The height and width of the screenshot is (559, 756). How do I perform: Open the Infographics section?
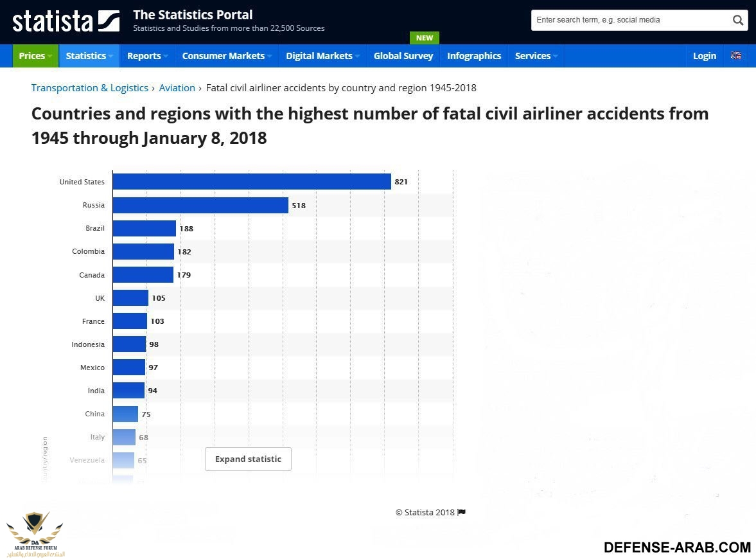point(474,56)
